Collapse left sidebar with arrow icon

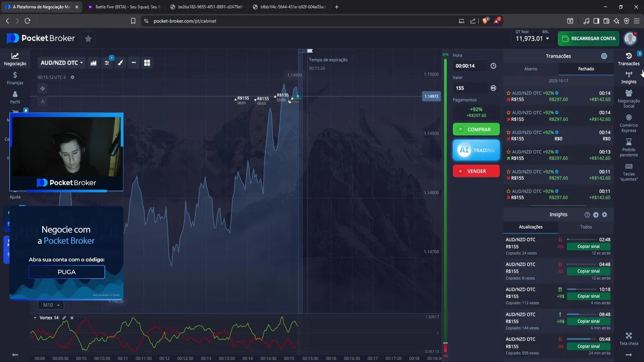(x=15, y=354)
